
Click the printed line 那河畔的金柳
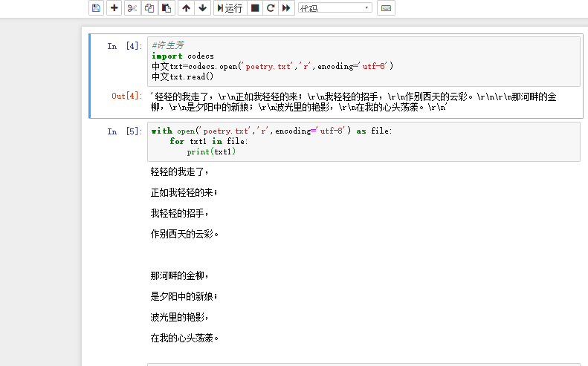coord(180,275)
